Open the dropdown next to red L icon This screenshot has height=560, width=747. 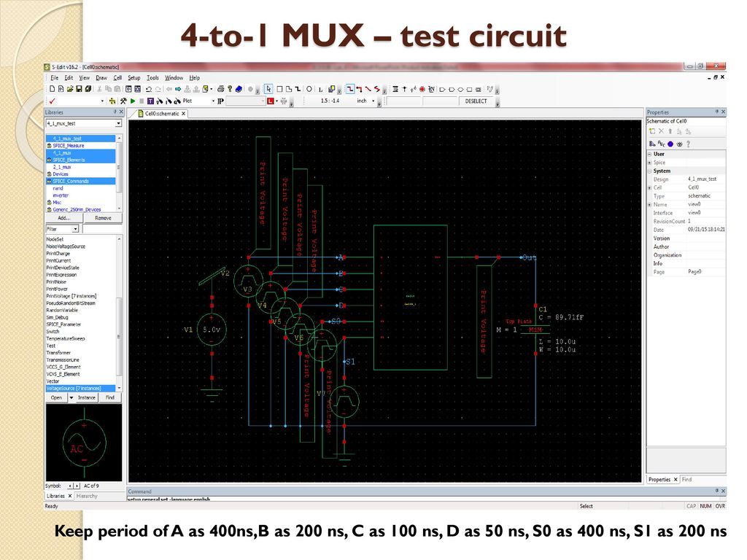pyautogui.click(x=276, y=101)
